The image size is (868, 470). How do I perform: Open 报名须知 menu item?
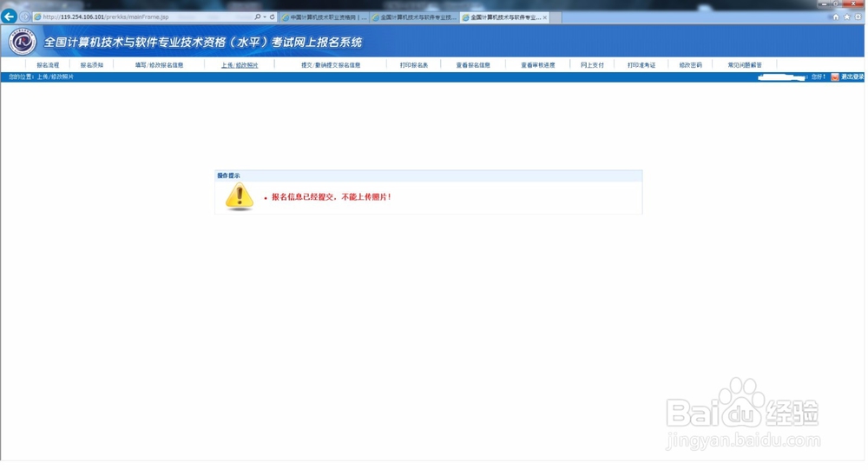pyautogui.click(x=92, y=65)
